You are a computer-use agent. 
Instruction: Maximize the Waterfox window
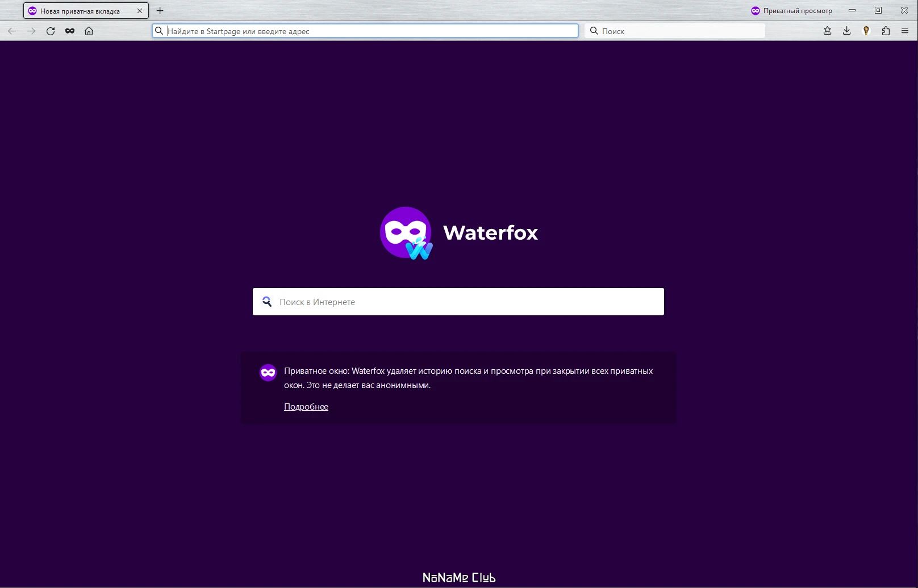[x=878, y=10]
